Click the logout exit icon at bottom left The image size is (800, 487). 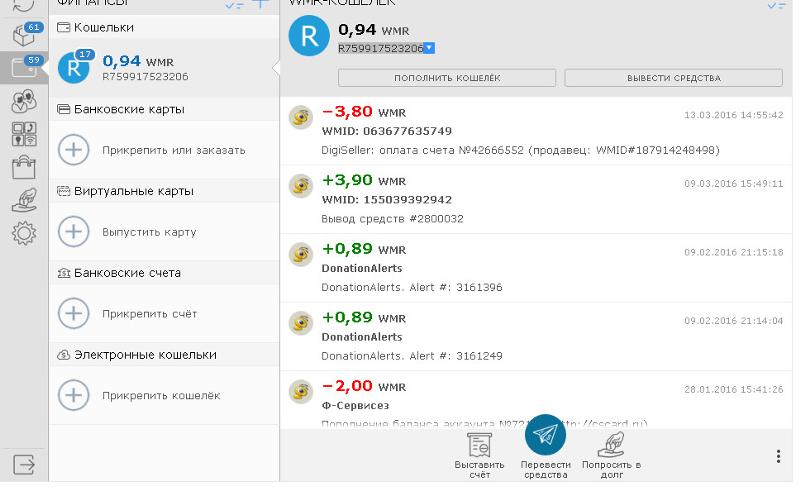pos(24,465)
